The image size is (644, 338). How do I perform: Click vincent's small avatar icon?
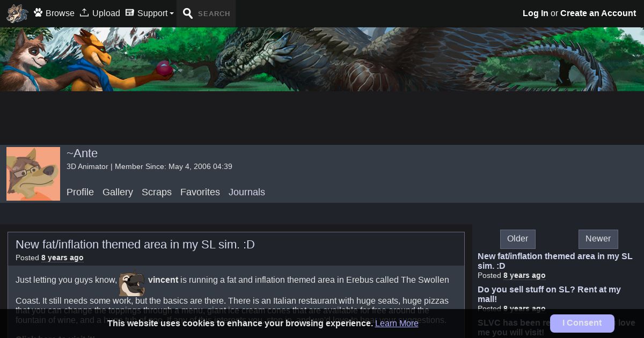coord(132,283)
